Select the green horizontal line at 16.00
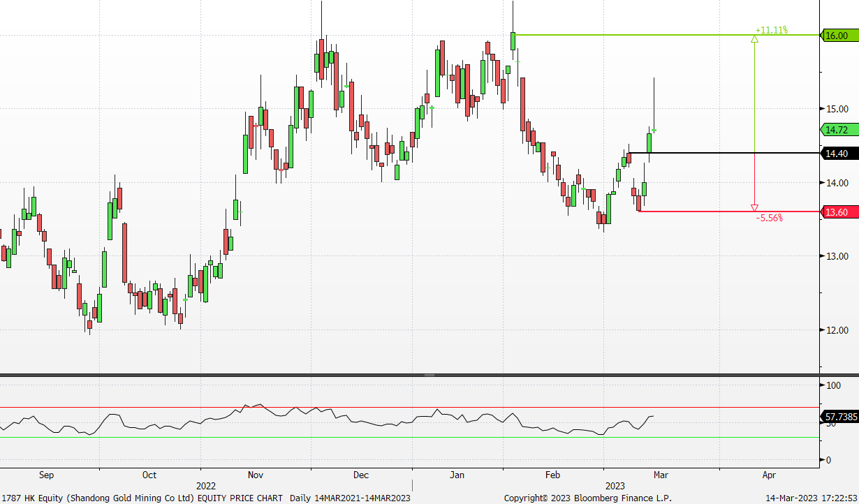Viewport: 859px width, 504px height. coord(665,35)
